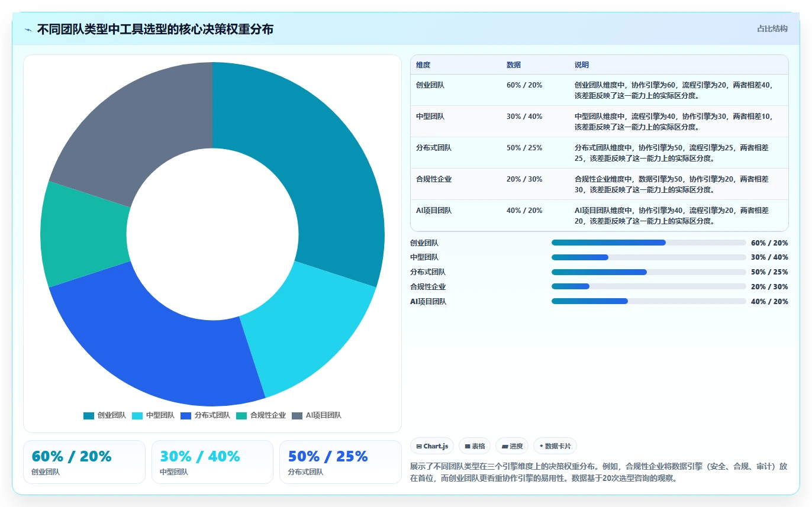
Task: Click the 维度 table column header
Action: tap(423, 64)
